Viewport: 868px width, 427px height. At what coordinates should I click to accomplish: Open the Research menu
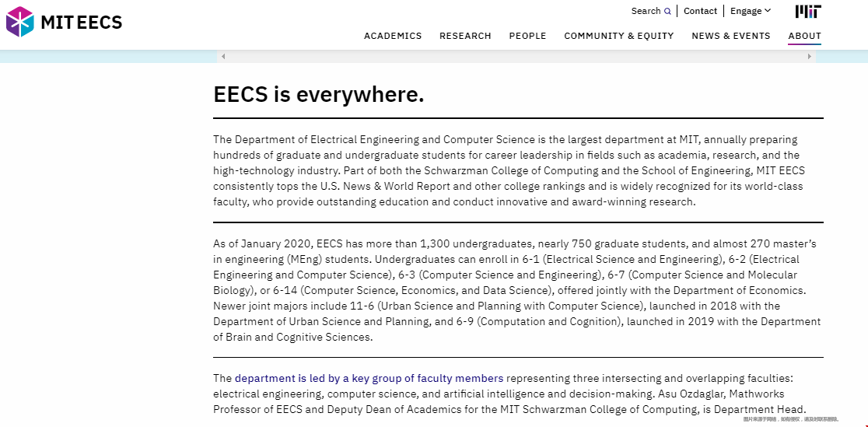point(465,36)
